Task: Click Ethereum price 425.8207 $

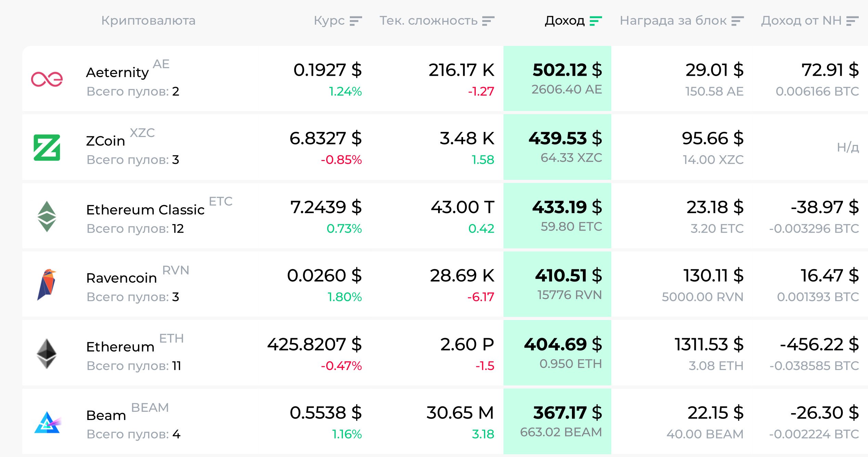Action: [x=315, y=344]
